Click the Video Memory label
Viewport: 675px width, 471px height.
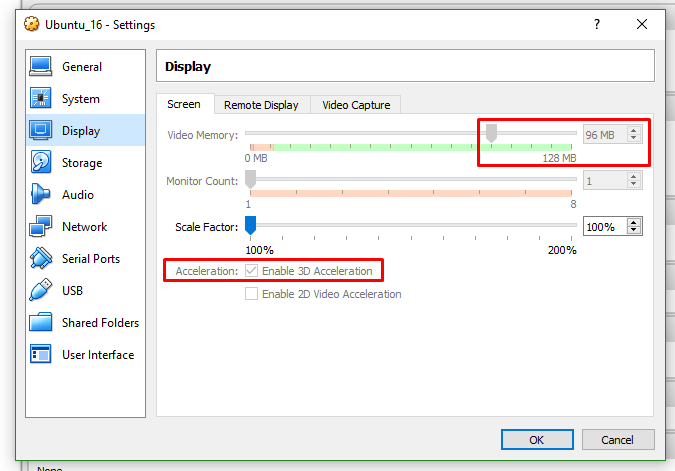pyautogui.click(x=202, y=135)
